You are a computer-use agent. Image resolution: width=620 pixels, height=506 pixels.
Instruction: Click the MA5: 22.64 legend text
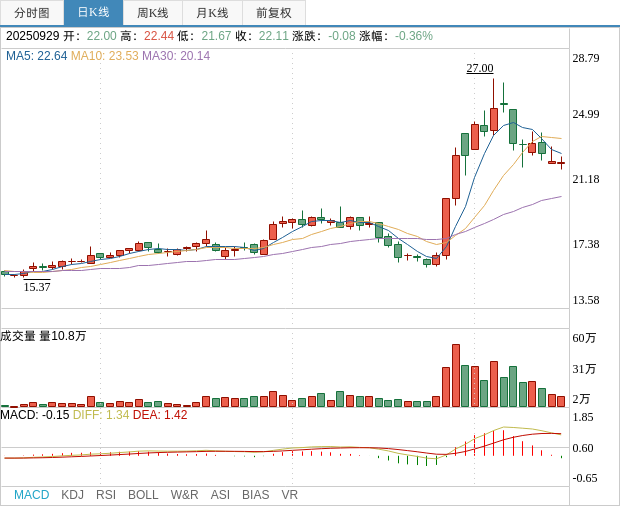pyautogui.click(x=37, y=56)
